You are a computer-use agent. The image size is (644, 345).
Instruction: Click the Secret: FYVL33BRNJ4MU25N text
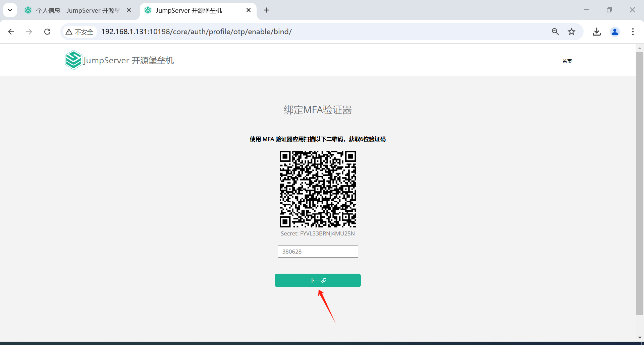(x=318, y=233)
